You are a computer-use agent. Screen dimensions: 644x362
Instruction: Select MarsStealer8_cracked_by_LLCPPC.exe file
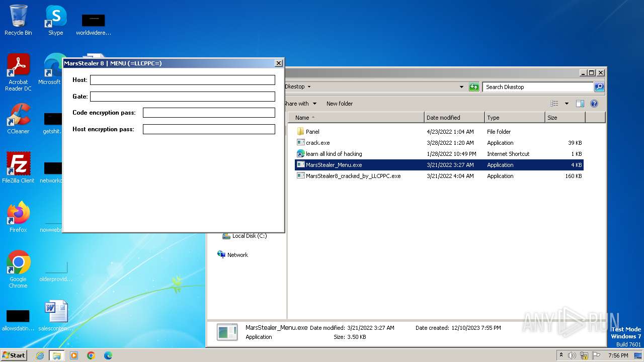point(439,176)
